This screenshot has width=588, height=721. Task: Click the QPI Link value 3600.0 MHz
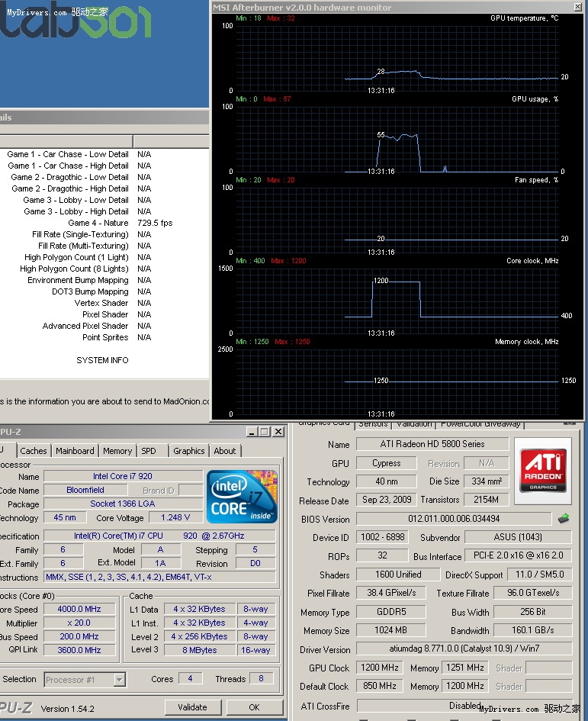79,650
